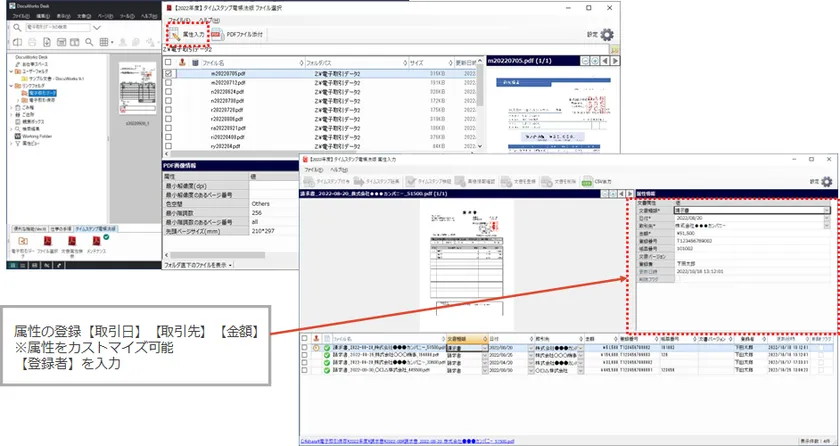Toggle the checkbox for m20220705.pdf
The width and height of the screenshot is (840, 446).
point(169,74)
